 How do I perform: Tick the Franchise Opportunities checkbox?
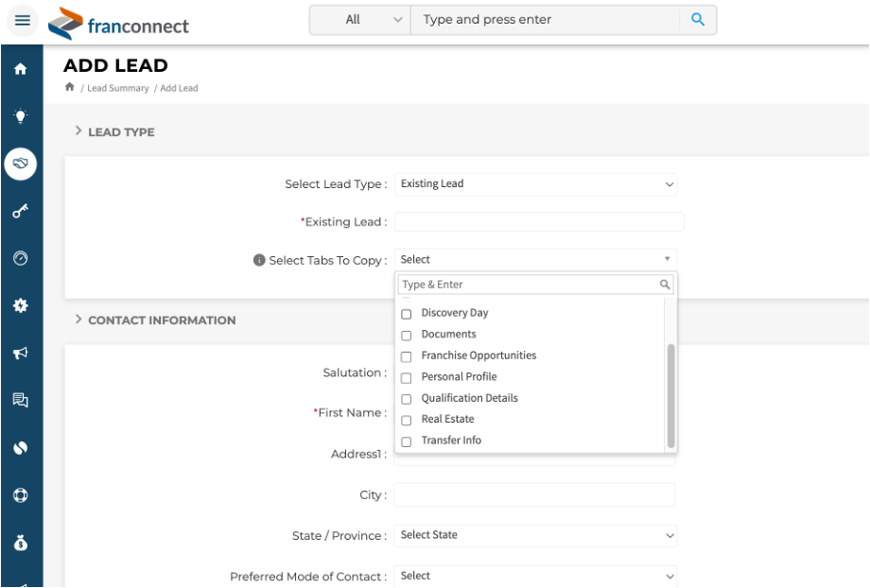click(407, 356)
